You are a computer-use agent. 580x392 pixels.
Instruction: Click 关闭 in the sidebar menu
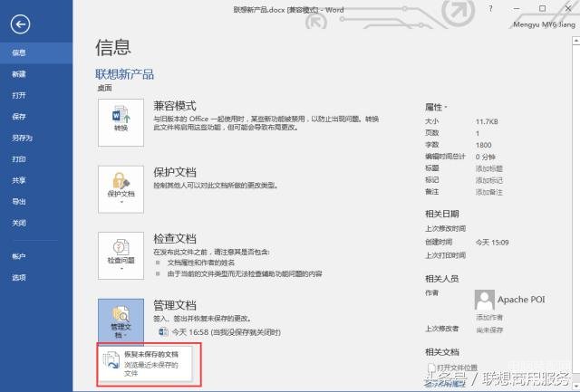[36, 223]
